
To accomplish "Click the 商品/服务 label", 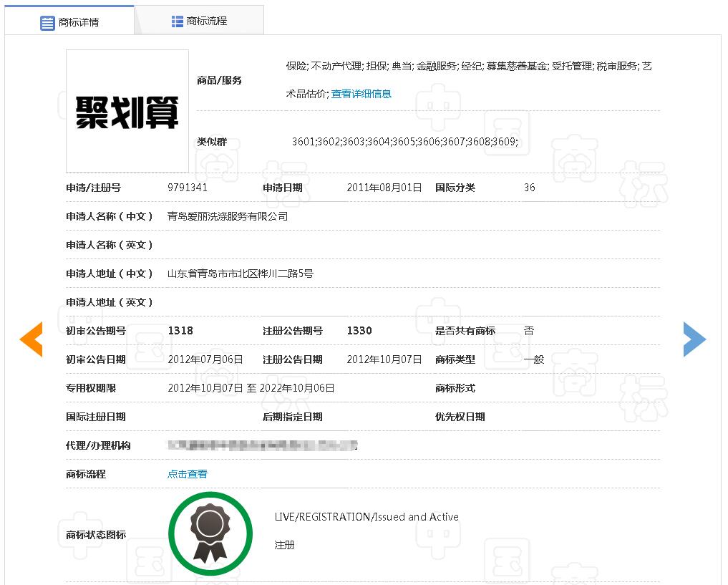I will (x=219, y=80).
